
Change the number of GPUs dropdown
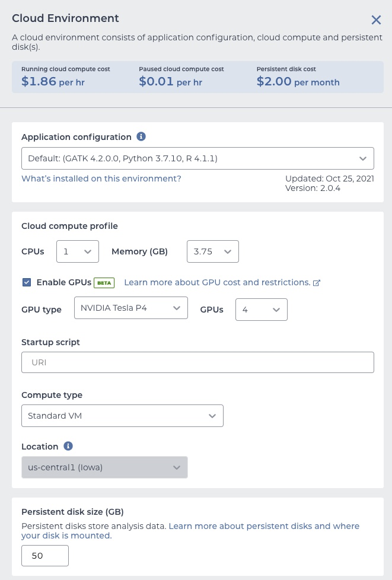[x=261, y=310]
